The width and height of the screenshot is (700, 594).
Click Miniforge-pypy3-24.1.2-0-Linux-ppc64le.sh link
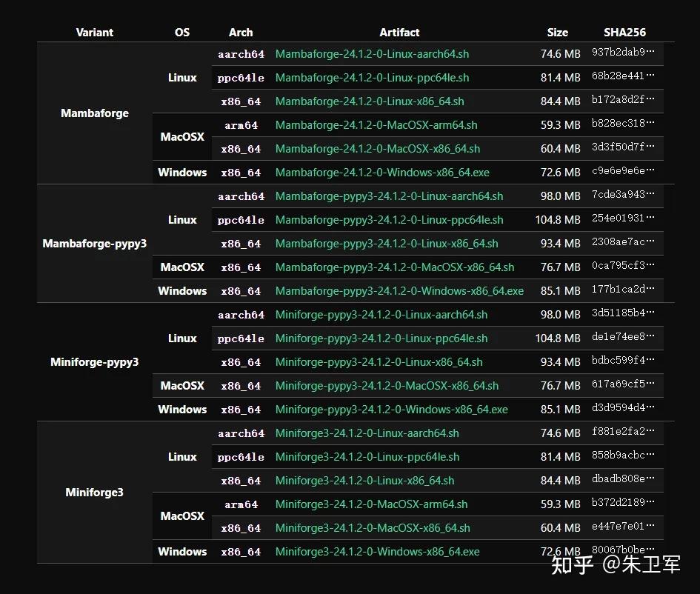pos(381,338)
